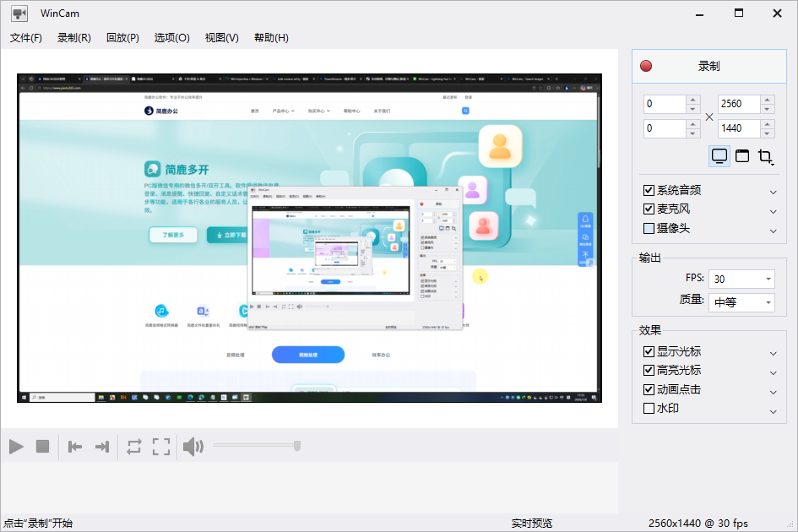Toggle 系统音频 checkbox

[x=649, y=190]
